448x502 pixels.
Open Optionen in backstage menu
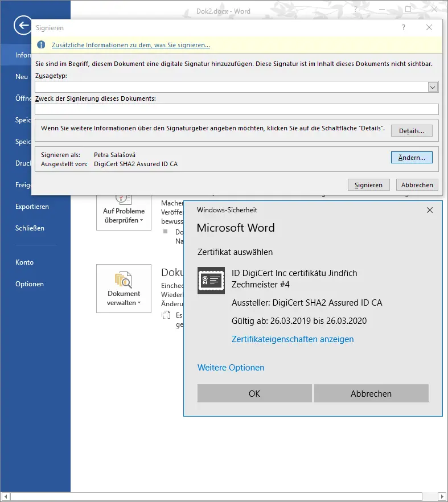(x=30, y=284)
